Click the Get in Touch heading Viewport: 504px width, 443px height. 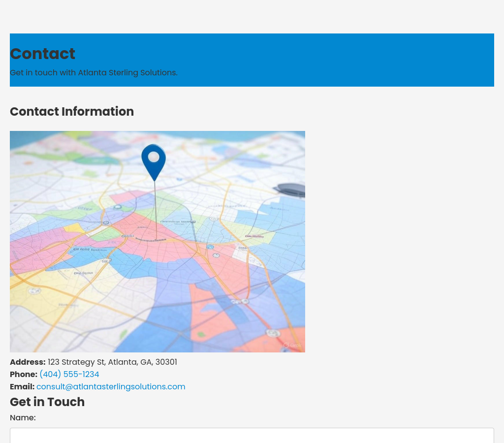[47, 402]
